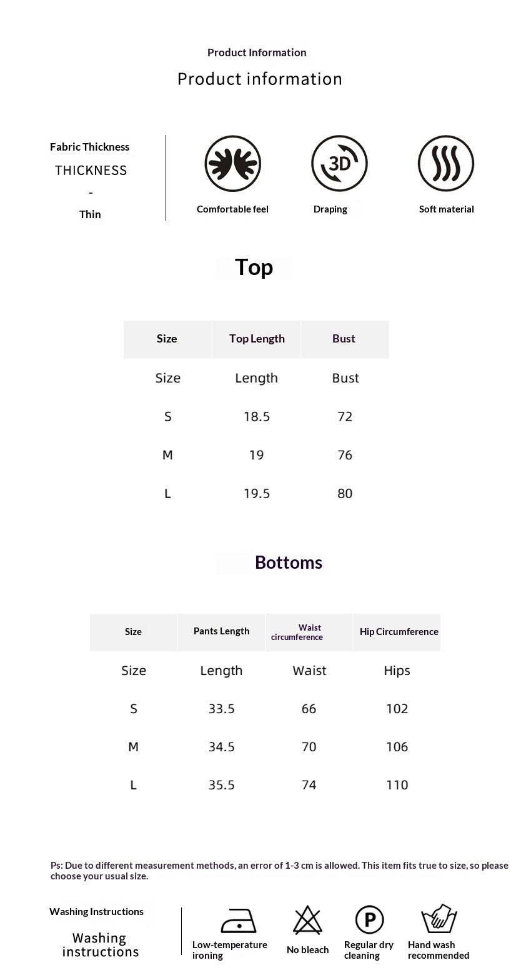Image resolution: width=531 pixels, height=980 pixels.
Task: Click the Low-temperature ironing icon
Action: click(238, 921)
